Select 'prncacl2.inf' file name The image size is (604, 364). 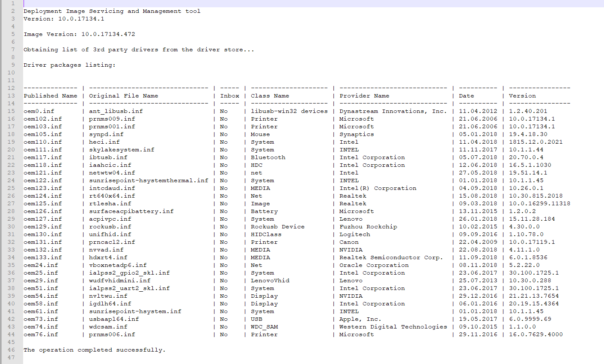pyautogui.click(x=112, y=242)
